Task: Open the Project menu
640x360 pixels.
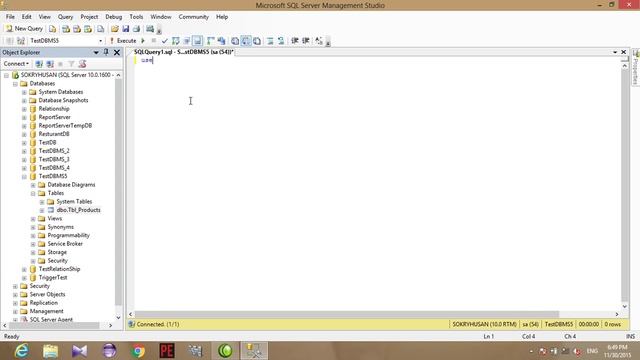Action: (x=89, y=17)
